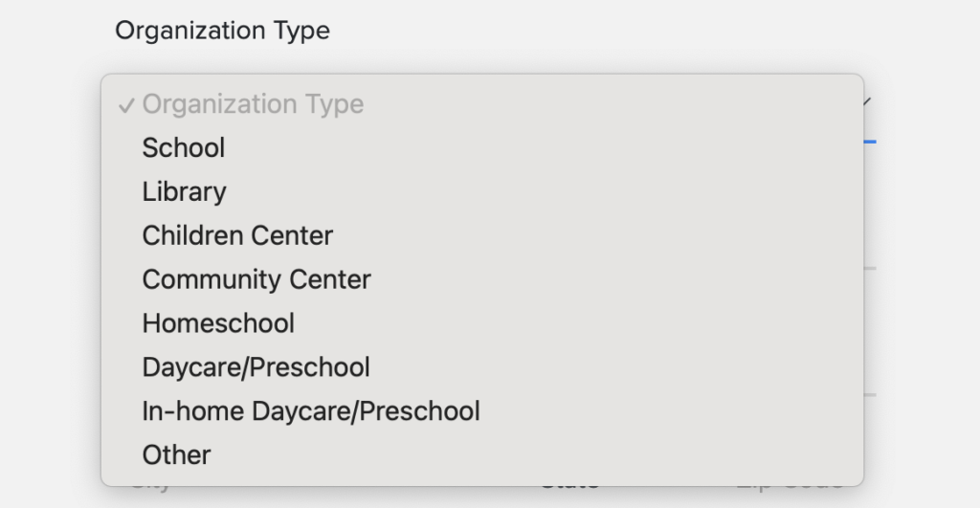Choose Homeschool from the dropdown
This screenshot has width=980, height=508.
point(218,324)
